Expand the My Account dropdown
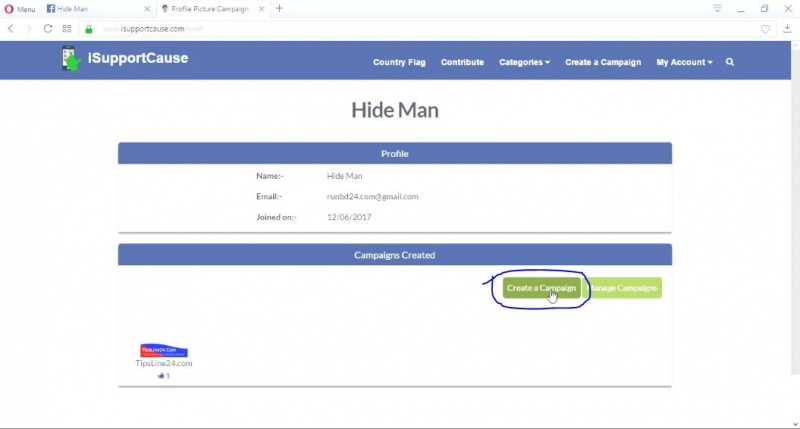 tap(684, 62)
